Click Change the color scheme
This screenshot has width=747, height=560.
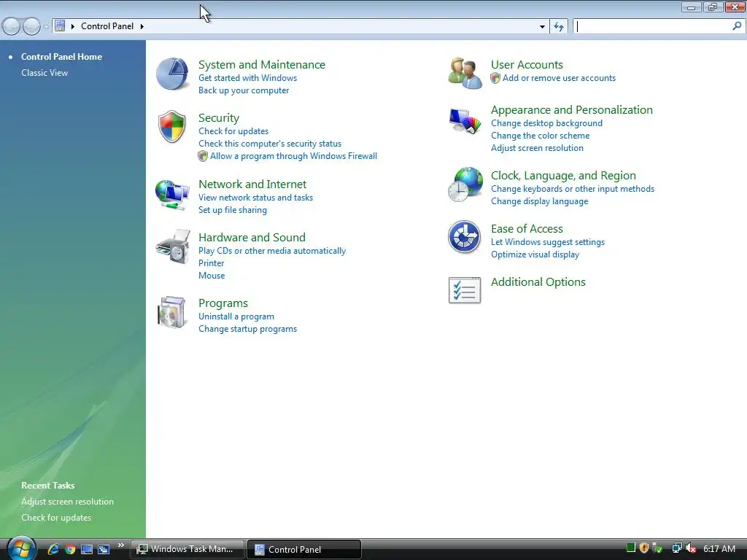pyautogui.click(x=541, y=136)
